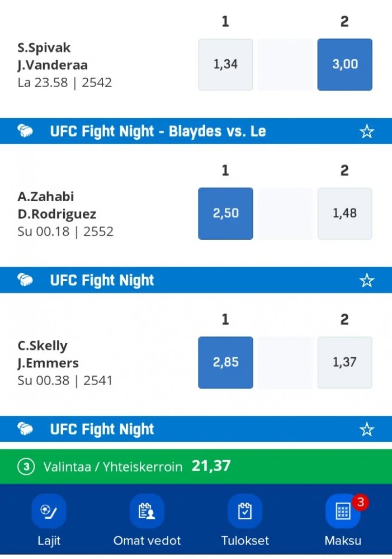Deselect J.Vanderaa odds 3,00

coord(344,64)
